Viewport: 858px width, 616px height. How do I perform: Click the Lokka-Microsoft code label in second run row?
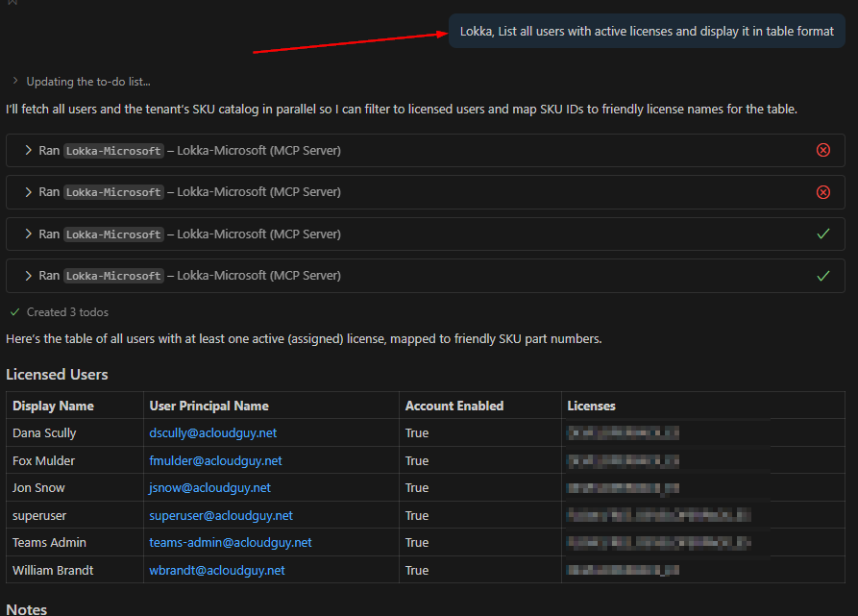coord(113,192)
